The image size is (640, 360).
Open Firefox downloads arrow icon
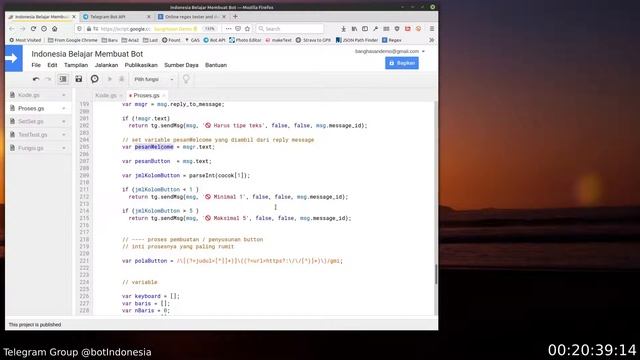(x=343, y=29)
